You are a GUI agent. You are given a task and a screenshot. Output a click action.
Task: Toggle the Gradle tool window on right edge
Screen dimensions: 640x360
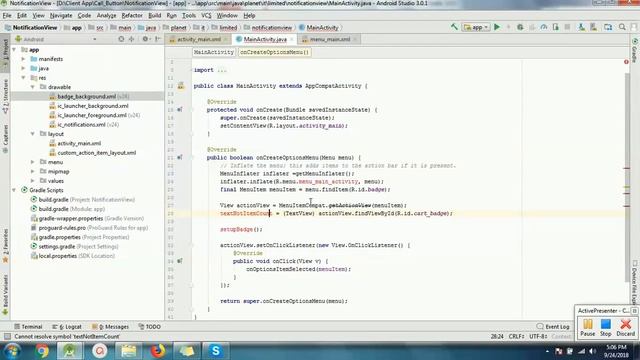click(635, 51)
